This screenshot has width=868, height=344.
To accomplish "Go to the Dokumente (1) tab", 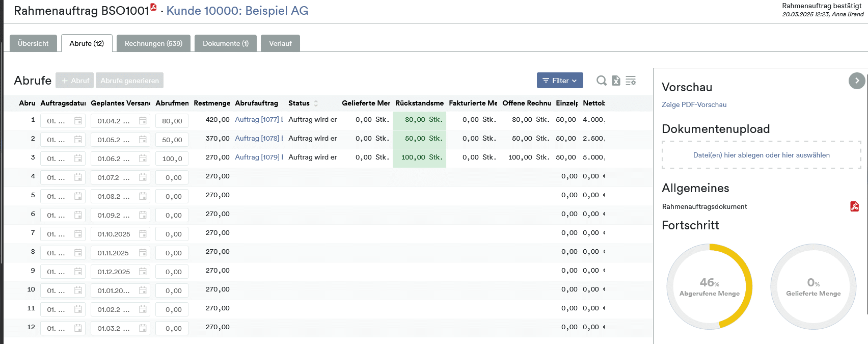I will tap(226, 43).
